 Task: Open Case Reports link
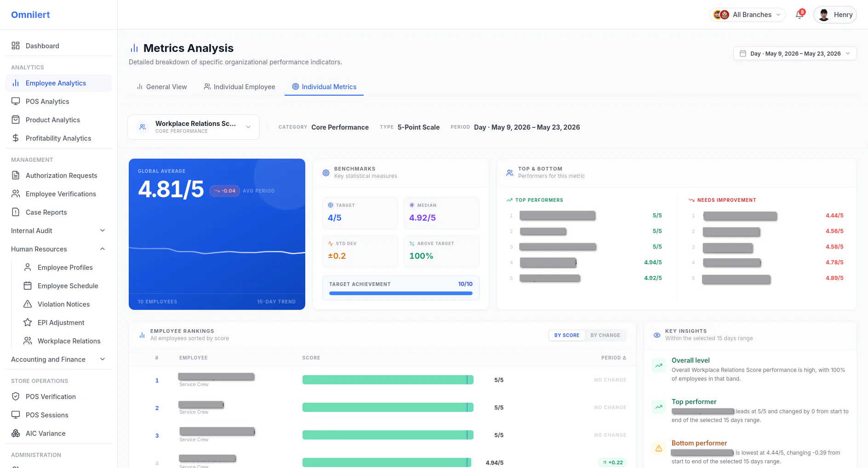pyautogui.click(x=58, y=212)
